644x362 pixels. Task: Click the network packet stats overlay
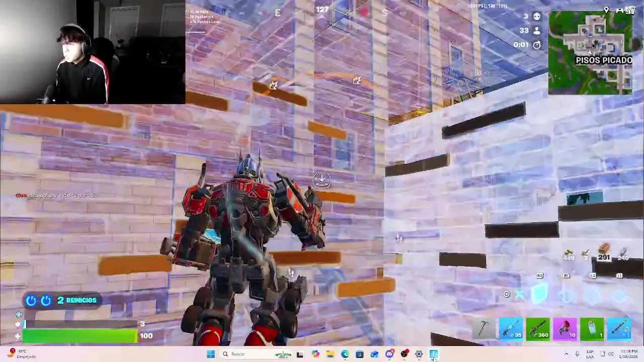(204, 17)
